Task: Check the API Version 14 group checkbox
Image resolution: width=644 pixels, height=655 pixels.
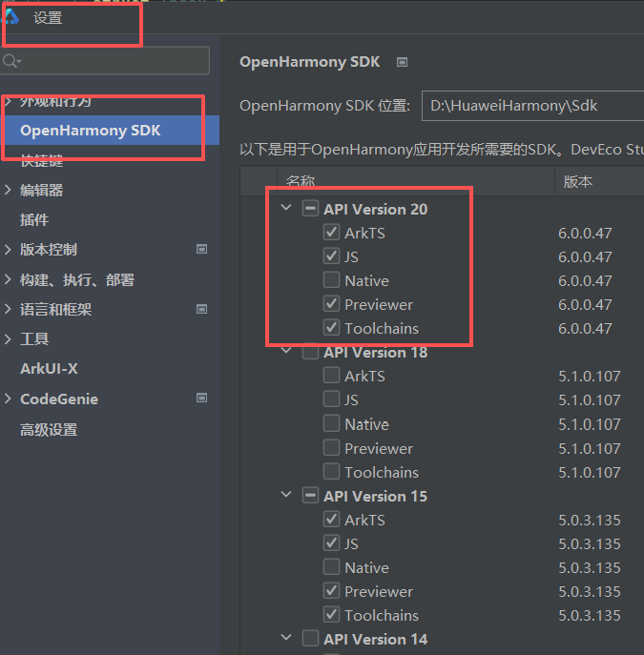Action: [x=310, y=639]
